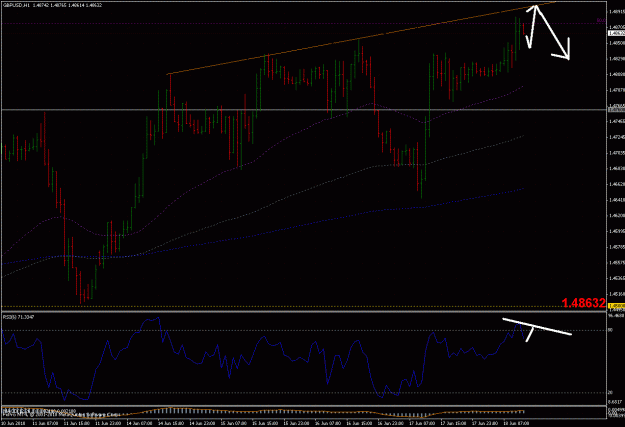This screenshot has width=625, height=427.
Task: Click the yellow price tag at the bottom of the price scale
Action: pyautogui.click(x=617, y=306)
